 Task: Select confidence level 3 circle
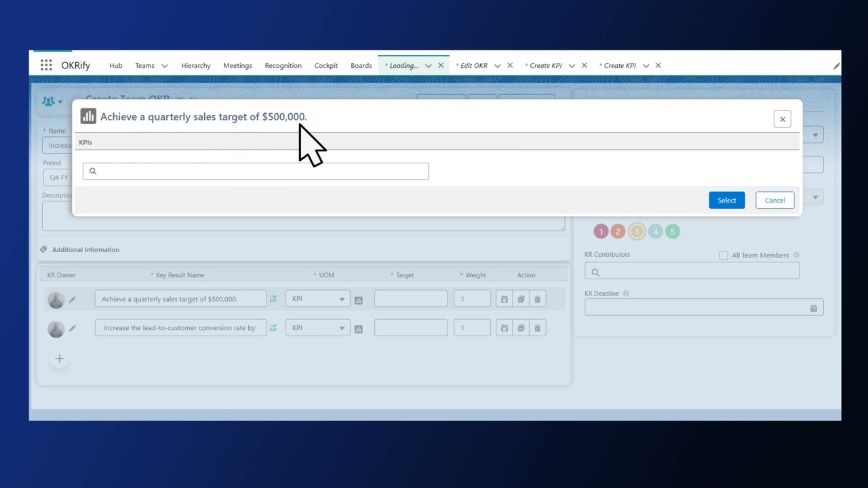point(637,232)
